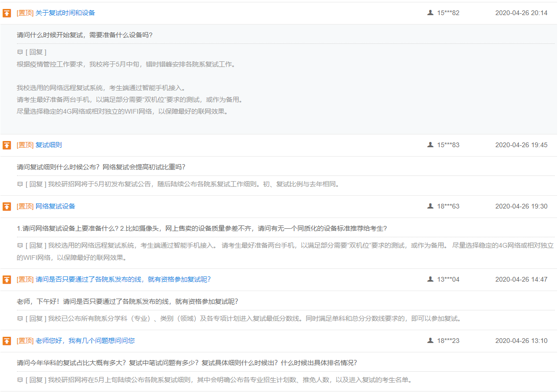Click reply 我校已公布所有院系分学科（专业）
The image size is (558, 392).
pyautogui.click(x=255, y=319)
